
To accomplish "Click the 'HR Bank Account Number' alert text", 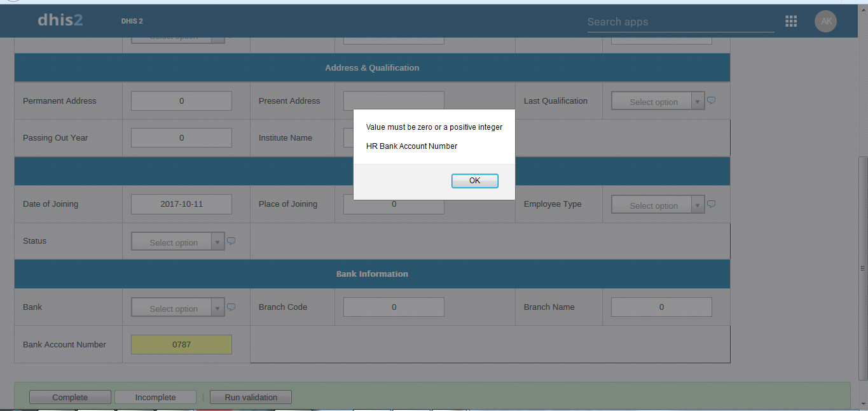I will (411, 146).
